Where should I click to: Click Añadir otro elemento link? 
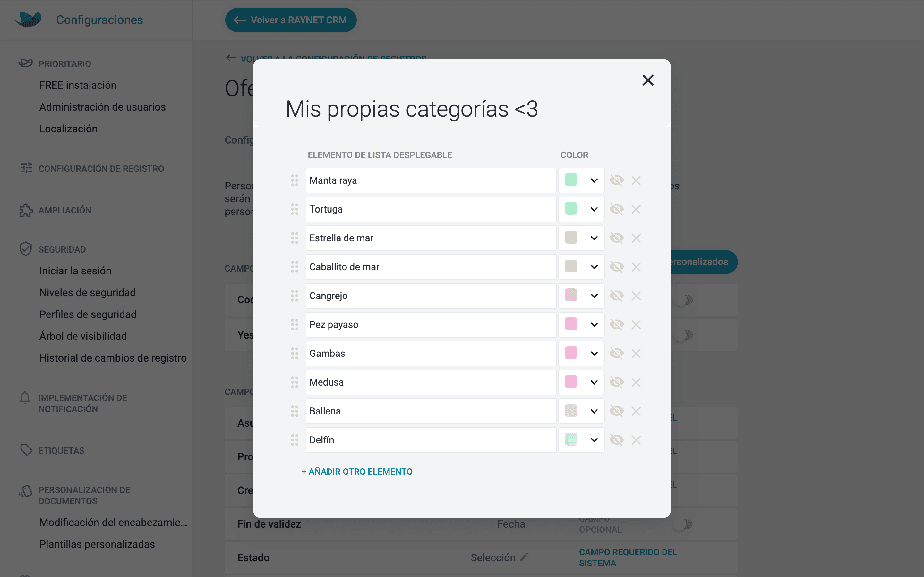coord(357,471)
